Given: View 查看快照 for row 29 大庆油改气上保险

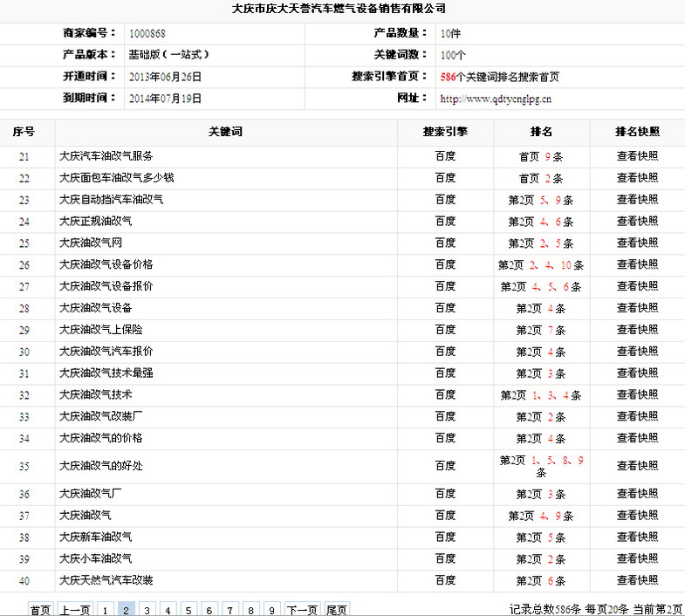Looking at the screenshot, I should click(x=637, y=330).
